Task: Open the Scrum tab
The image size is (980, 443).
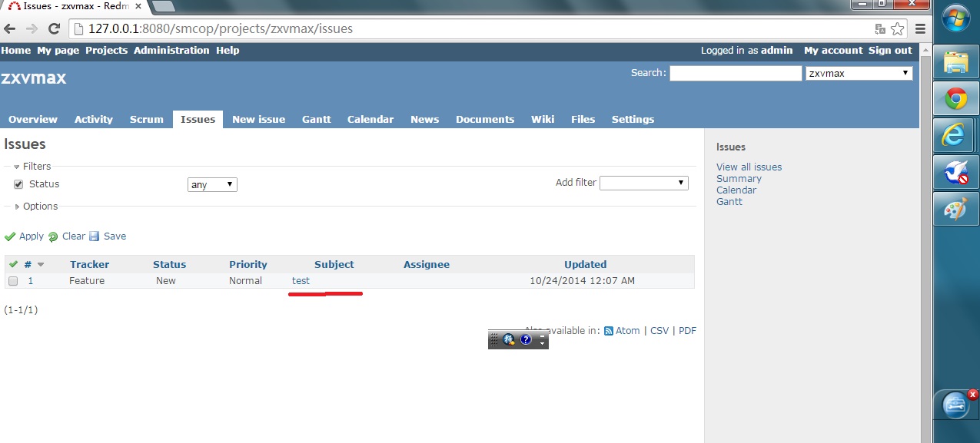Action: point(147,119)
